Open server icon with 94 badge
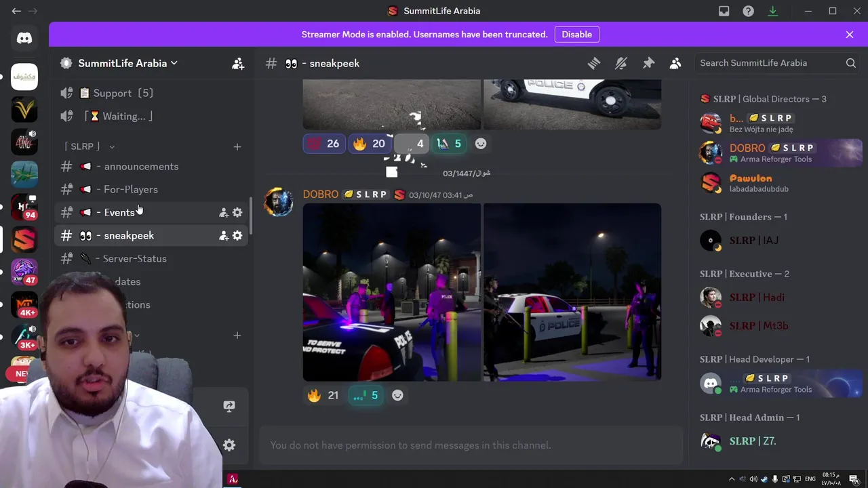Screen dimensions: 868x488 [x=24, y=207]
